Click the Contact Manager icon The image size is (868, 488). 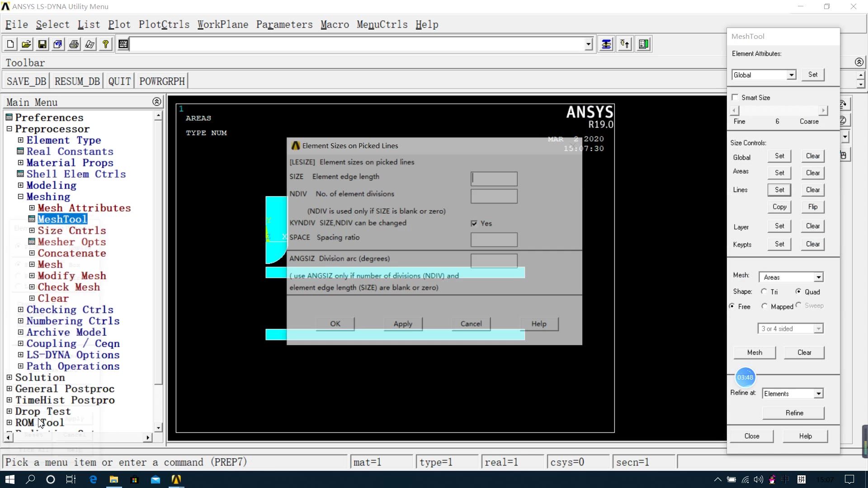[643, 44]
